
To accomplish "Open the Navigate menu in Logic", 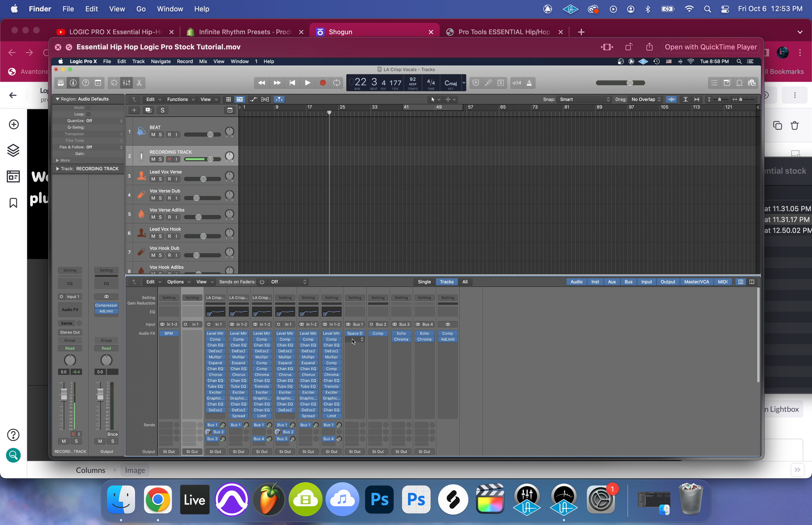I will 160,61.
